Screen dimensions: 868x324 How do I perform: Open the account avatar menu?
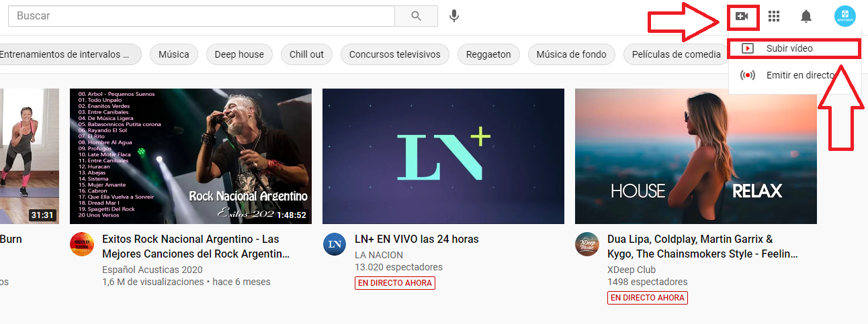click(x=844, y=16)
